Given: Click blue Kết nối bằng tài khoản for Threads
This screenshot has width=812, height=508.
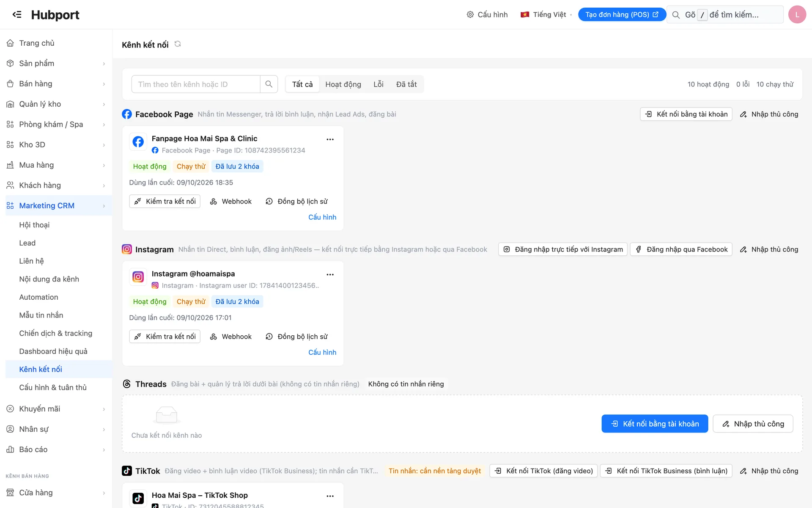Looking at the screenshot, I should pyautogui.click(x=655, y=424).
